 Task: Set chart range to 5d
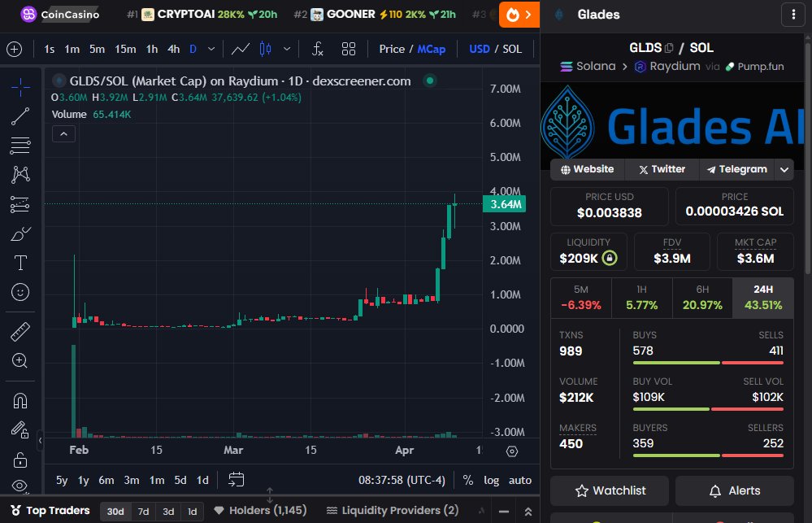point(180,481)
